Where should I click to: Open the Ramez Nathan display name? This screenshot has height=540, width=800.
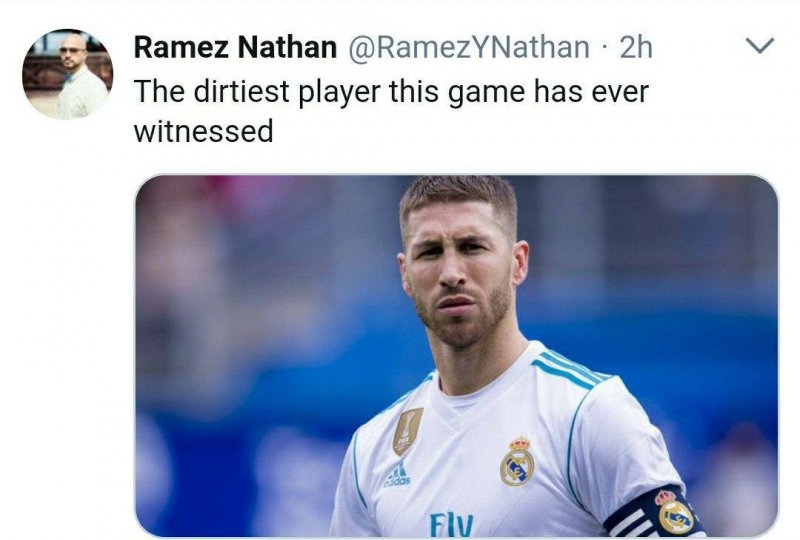click(x=235, y=47)
